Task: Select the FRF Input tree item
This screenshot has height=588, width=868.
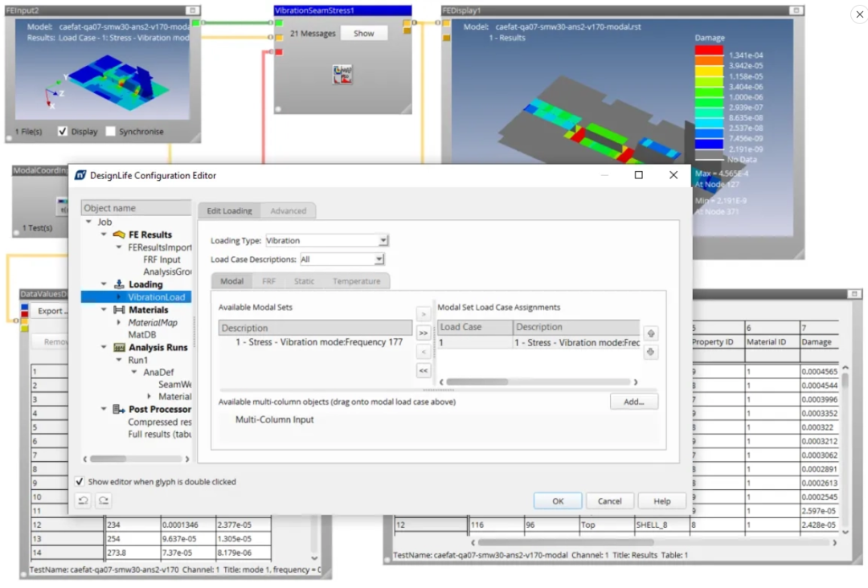Action: [x=162, y=259]
